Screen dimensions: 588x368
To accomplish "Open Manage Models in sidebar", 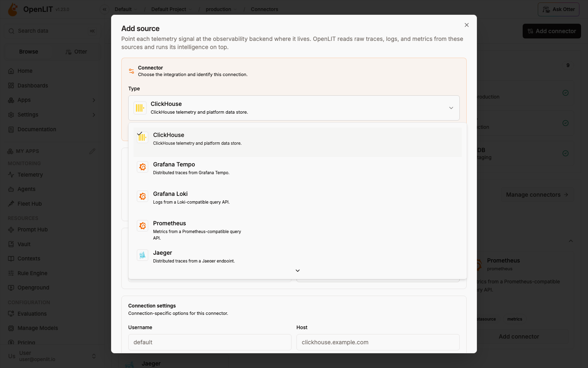I will tap(53, 328).
